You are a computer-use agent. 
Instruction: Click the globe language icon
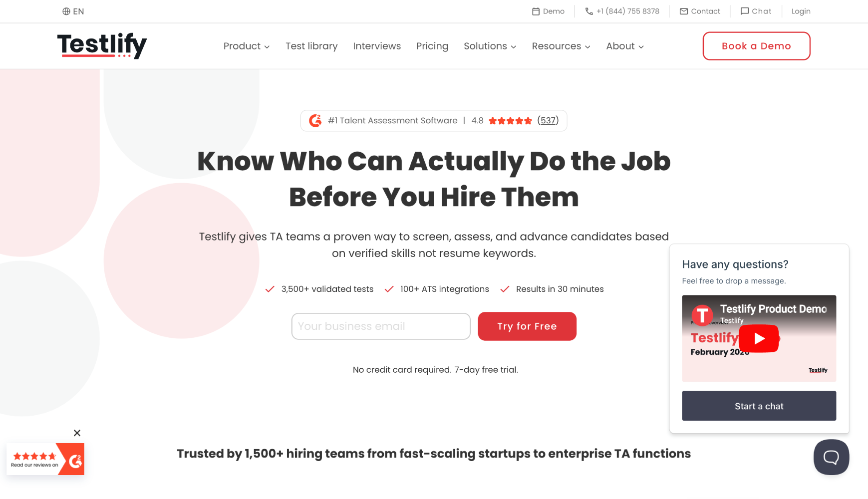click(66, 11)
